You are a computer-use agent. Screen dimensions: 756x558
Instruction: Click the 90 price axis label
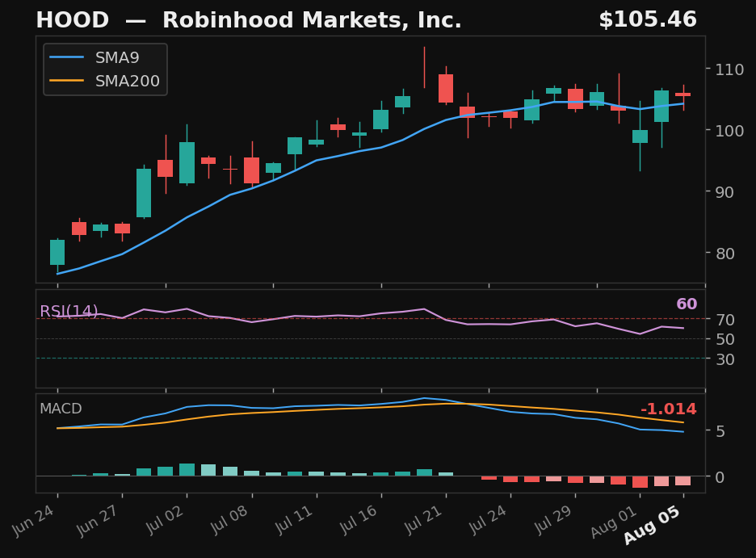tap(724, 192)
